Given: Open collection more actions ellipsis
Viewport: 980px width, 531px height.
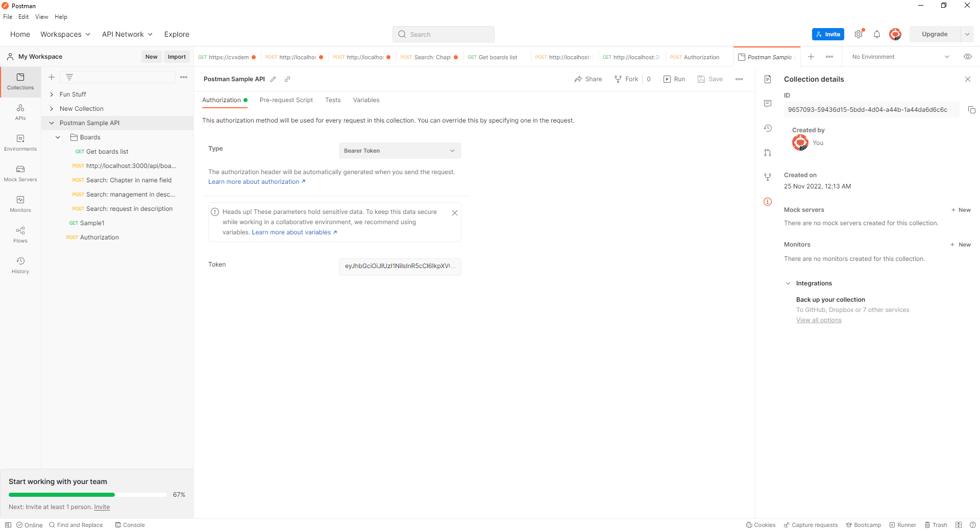Looking at the screenshot, I should (x=739, y=79).
